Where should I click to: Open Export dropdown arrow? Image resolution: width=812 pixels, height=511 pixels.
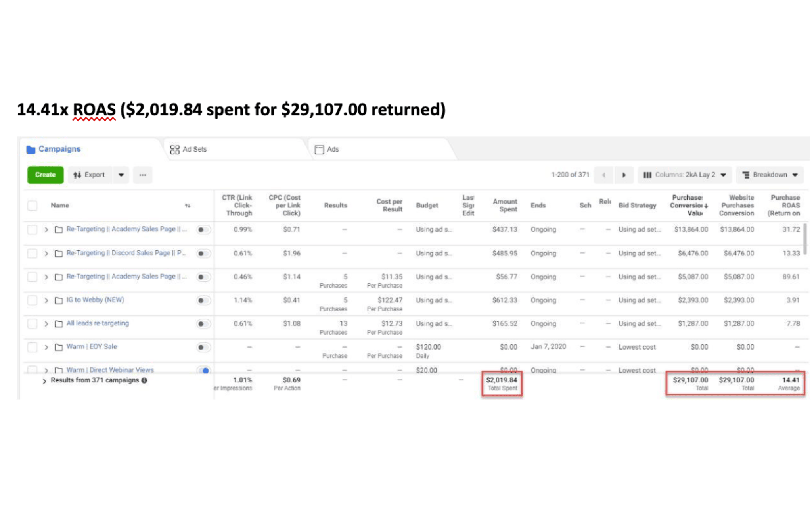click(x=121, y=175)
